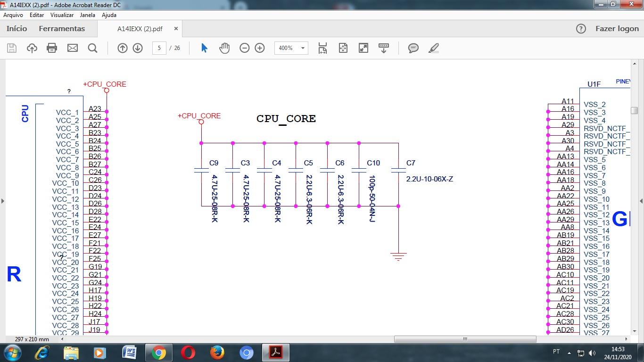Switch to the Ferramentas tab

click(x=62, y=29)
